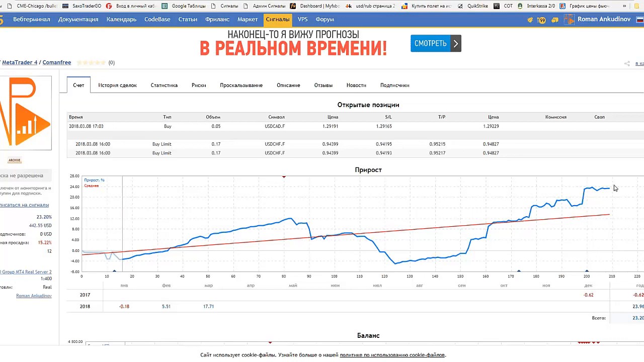Open the CME-Chicago bookmark
644x362 pixels.
[31, 6]
